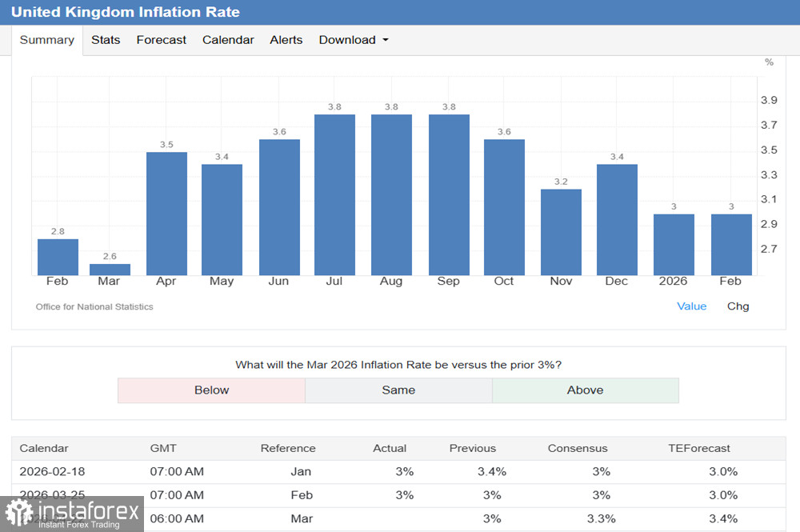
Task: Vote Above for Mar 2026 inflation
Action: pos(585,390)
